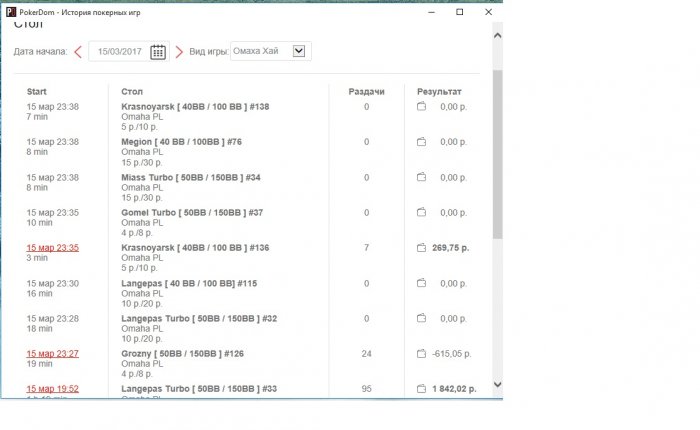
Task: Select table Krasnoyarsk [ 40BB / 100 BB ] #136
Action: [195, 248]
